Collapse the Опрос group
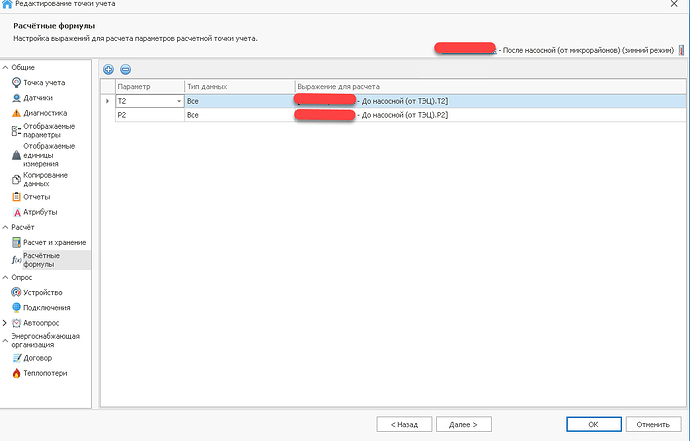 click(x=6, y=277)
